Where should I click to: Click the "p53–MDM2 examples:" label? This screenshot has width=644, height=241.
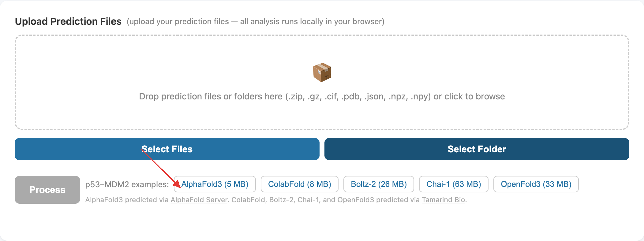coord(127,184)
